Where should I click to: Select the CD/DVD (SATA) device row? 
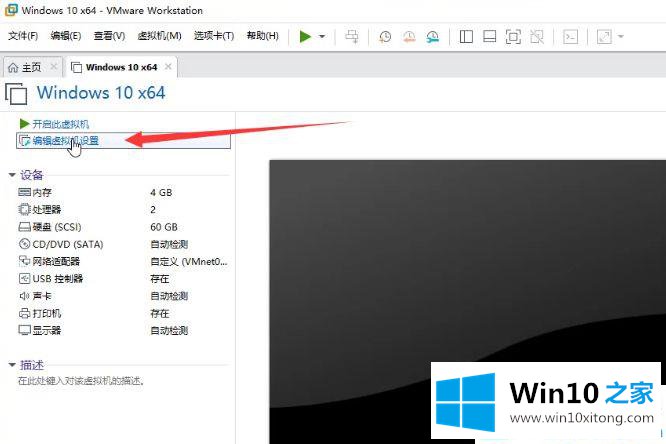123,244
